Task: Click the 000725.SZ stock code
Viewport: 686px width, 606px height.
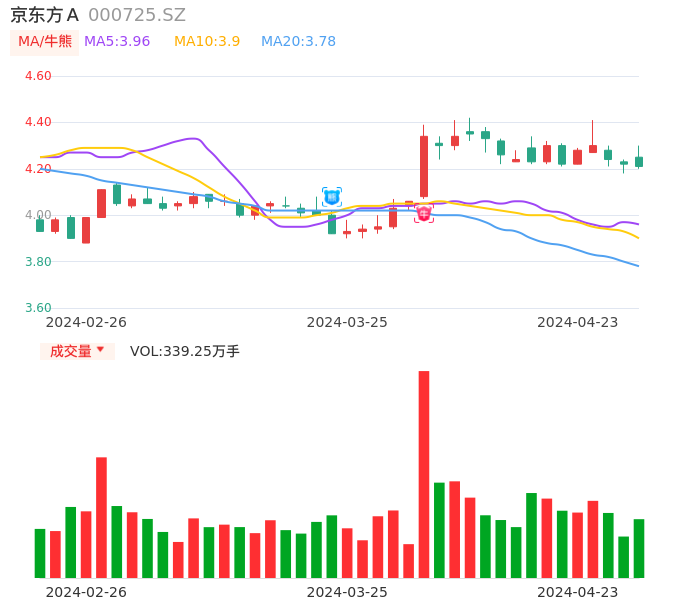Action: point(137,15)
